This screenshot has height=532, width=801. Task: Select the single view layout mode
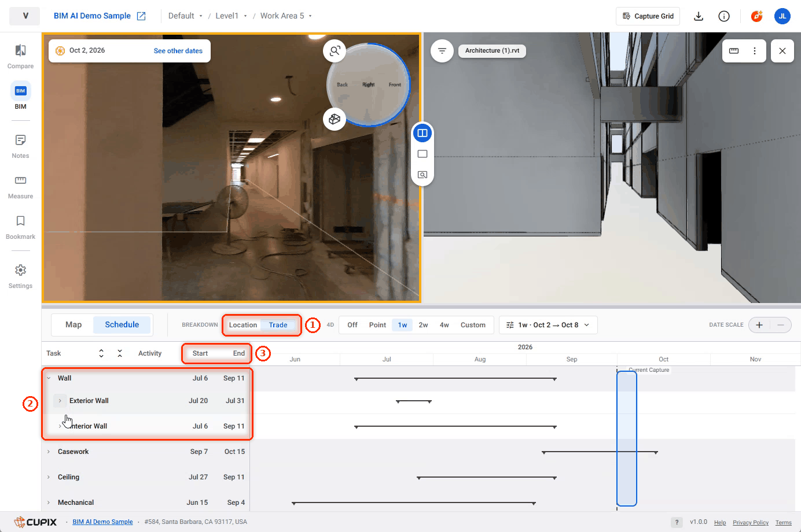[x=422, y=154]
